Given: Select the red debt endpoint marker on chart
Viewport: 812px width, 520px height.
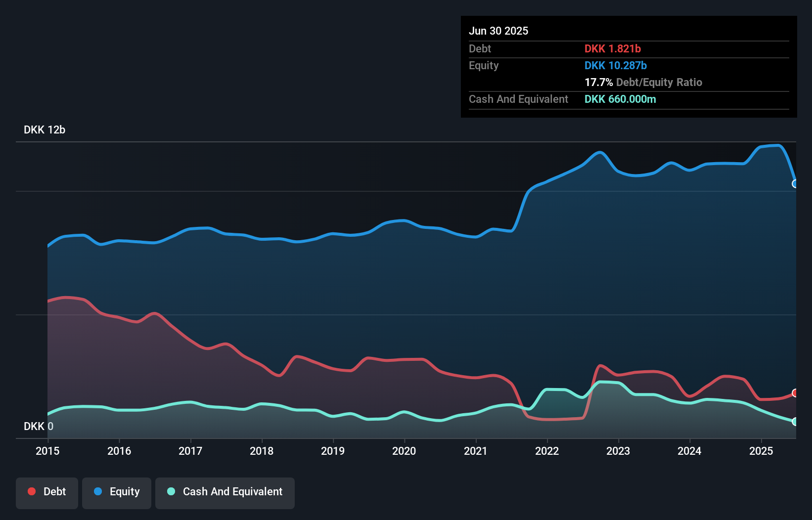Looking at the screenshot, I should 795,393.
